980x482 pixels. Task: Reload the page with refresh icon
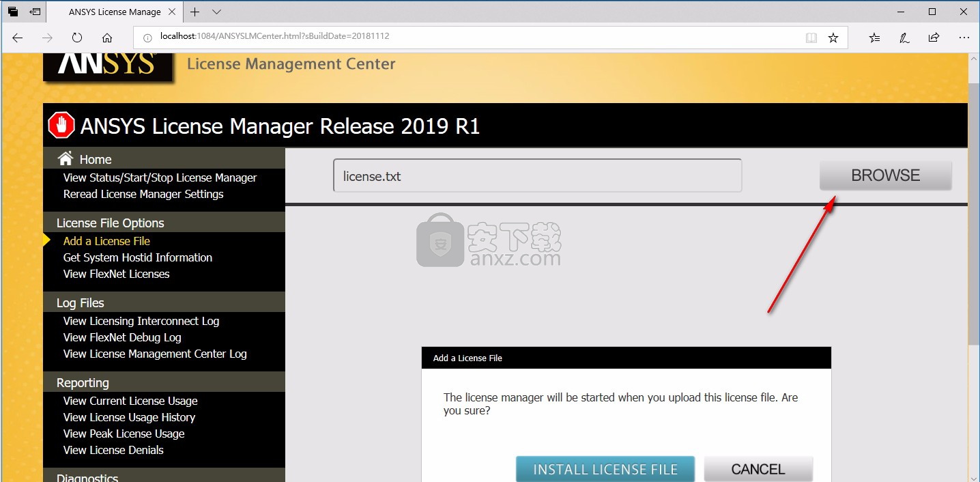(77, 38)
